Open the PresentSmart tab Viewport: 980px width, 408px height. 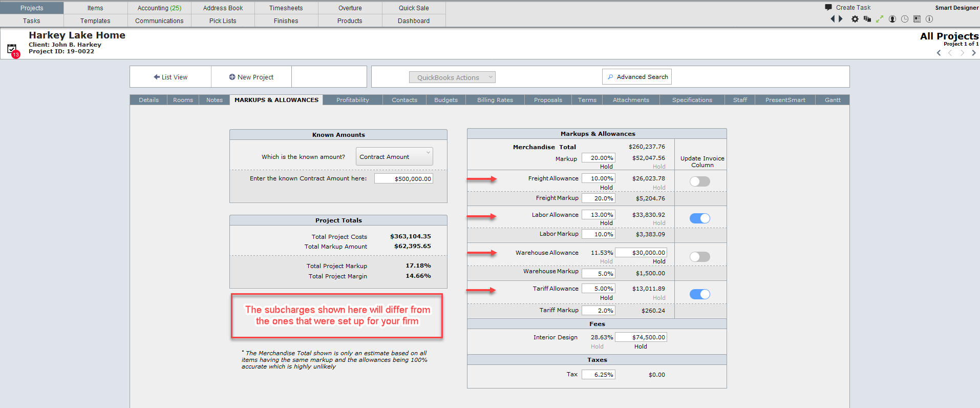(785, 100)
